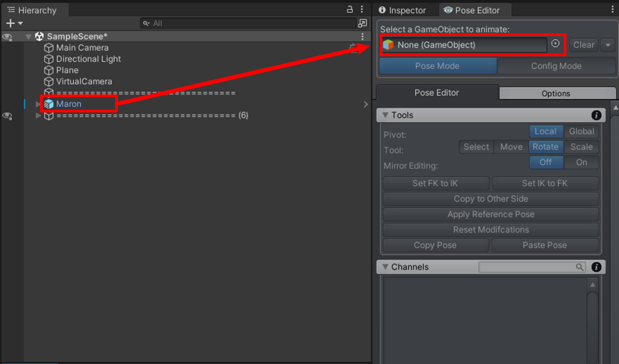
Task: Open the dropdown arrow next to Clear
Action: (x=608, y=45)
